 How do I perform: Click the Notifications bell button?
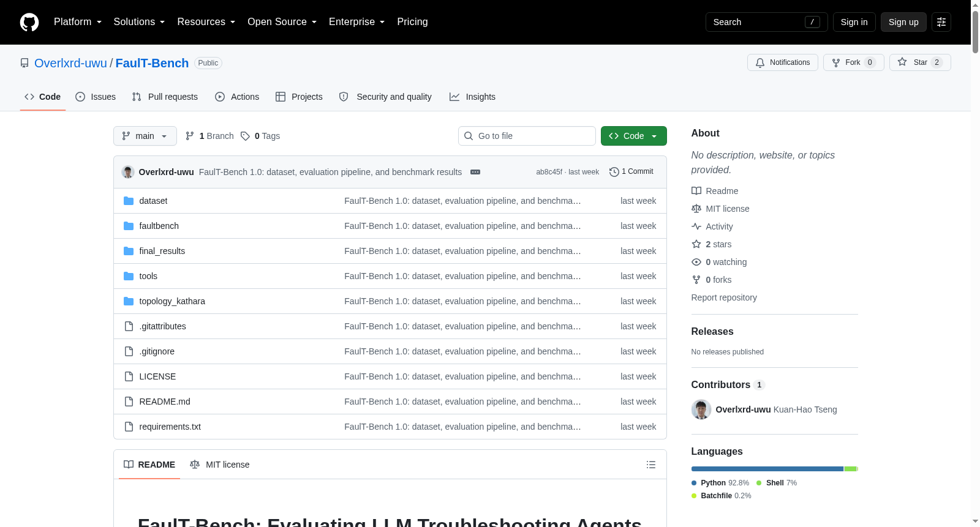[x=782, y=62]
